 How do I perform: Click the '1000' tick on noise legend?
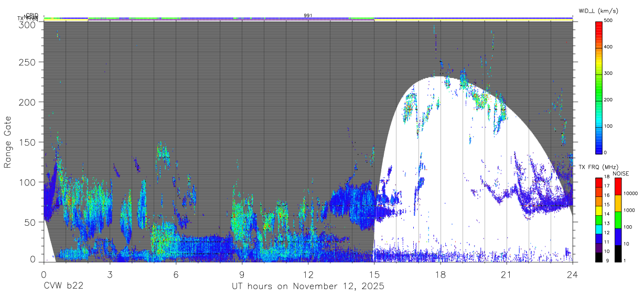point(628,211)
